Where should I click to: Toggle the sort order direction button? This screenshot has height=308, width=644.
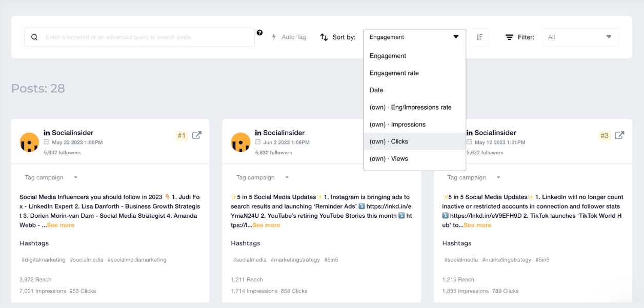[x=479, y=37]
